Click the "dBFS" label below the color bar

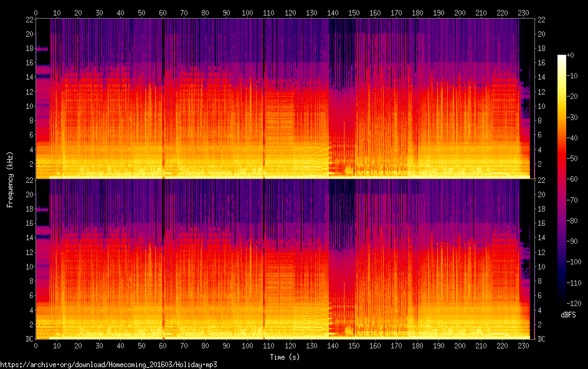point(567,315)
